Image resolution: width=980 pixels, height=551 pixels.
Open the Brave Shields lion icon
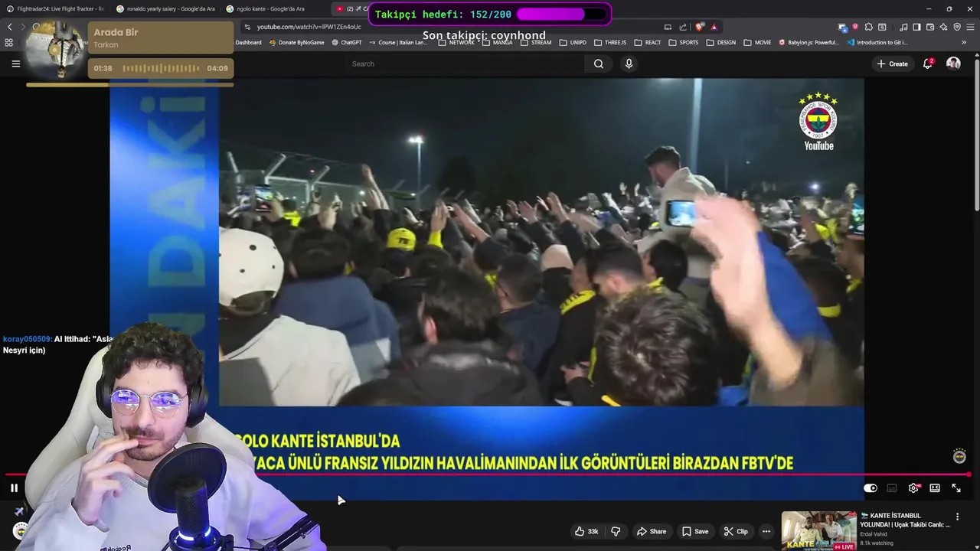(698, 27)
